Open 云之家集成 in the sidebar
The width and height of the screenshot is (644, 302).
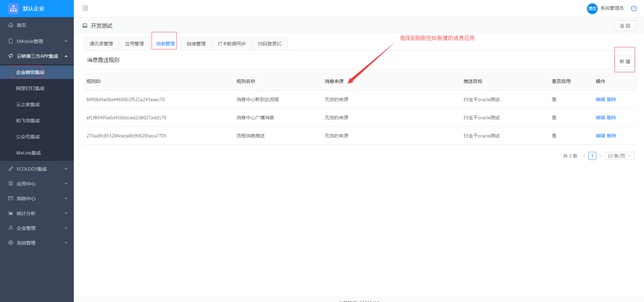click(37, 104)
